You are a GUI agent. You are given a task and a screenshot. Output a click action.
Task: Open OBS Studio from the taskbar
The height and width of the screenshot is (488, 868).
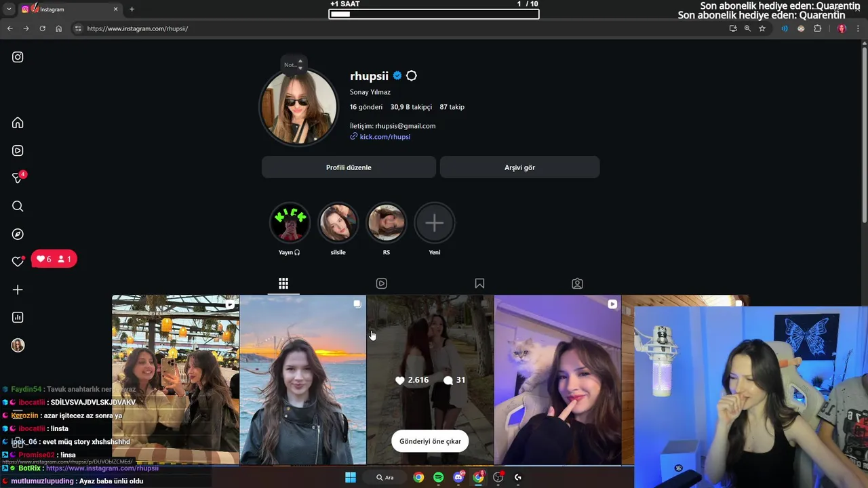[x=498, y=477]
